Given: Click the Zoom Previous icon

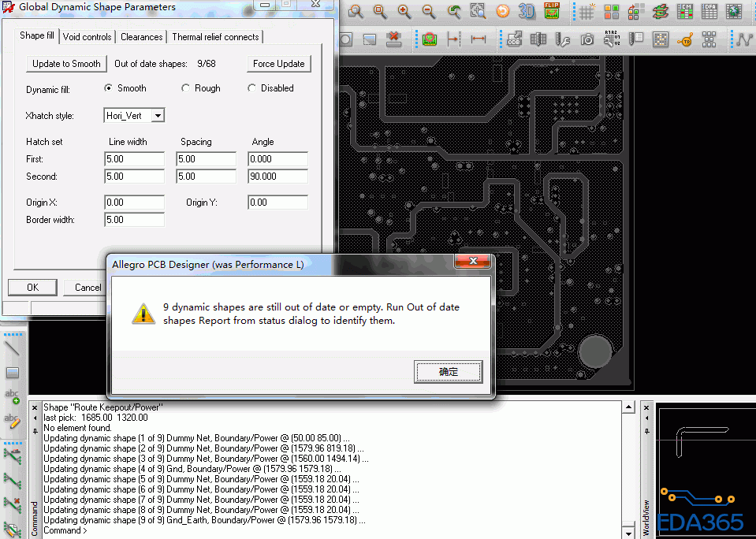Looking at the screenshot, I should (453, 12).
